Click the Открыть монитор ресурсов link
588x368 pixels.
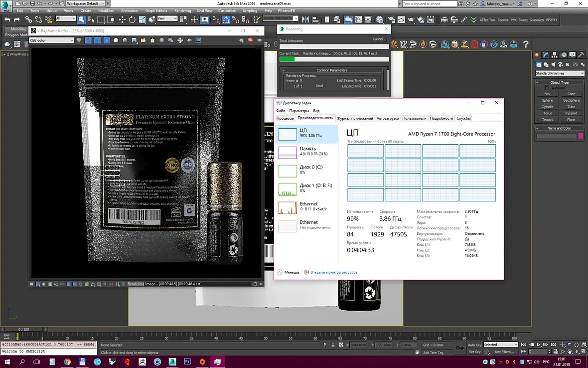point(333,272)
